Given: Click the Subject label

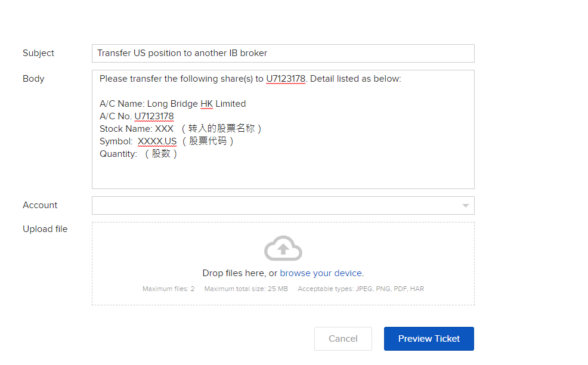Looking at the screenshot, I should point(38,53).
